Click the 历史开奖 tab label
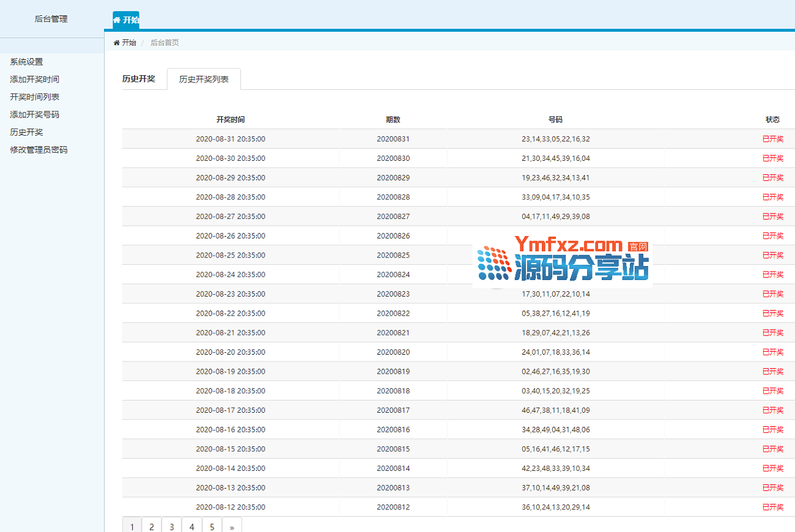This screenshot has height=532, width=795. 139,79
